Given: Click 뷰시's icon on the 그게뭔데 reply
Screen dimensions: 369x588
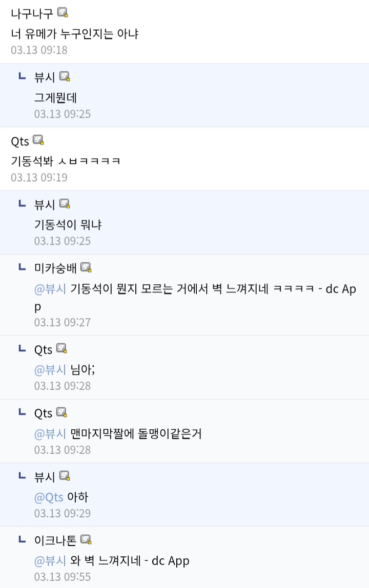Looking at the screenshot, I should tap(64, 76).
